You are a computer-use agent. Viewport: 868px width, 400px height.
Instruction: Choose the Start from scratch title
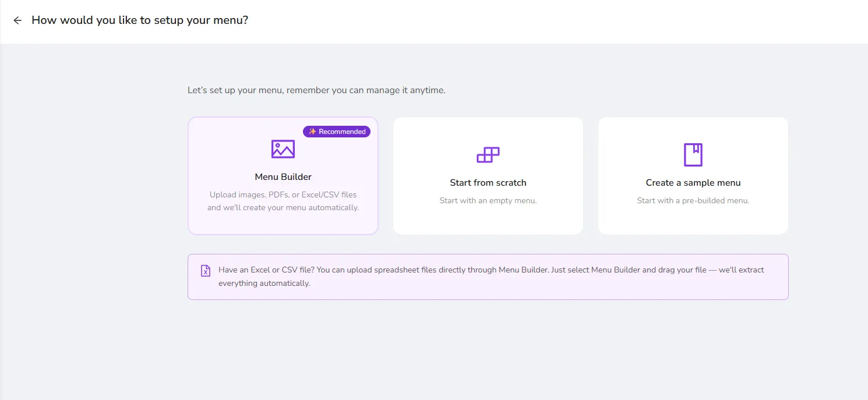click(x=488, y=183)
